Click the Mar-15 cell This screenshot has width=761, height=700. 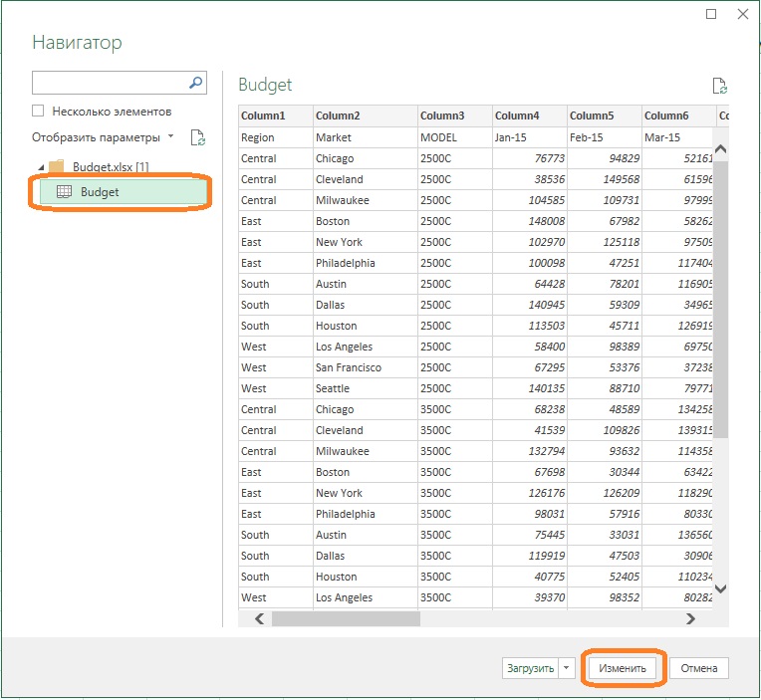tap(677, 137)
